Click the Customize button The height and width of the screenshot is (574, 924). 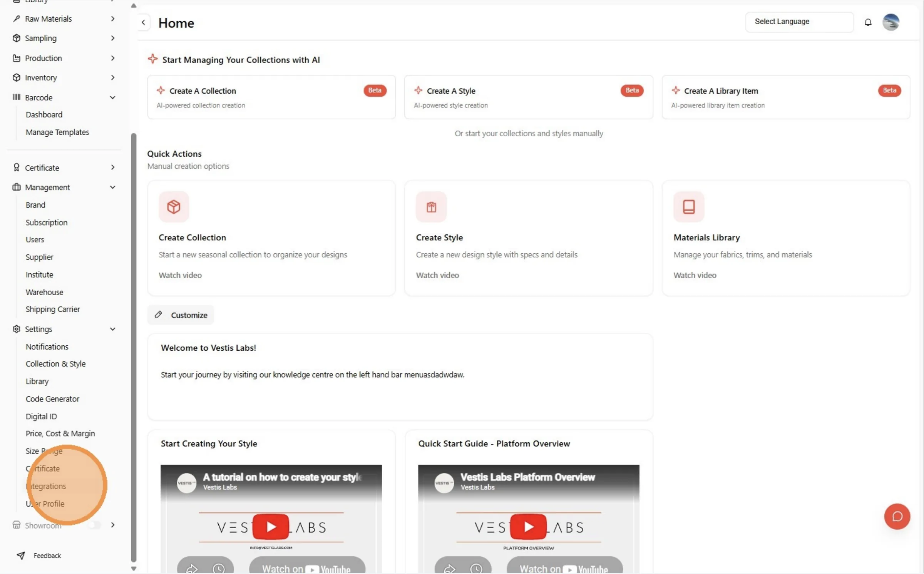[181, 315]
